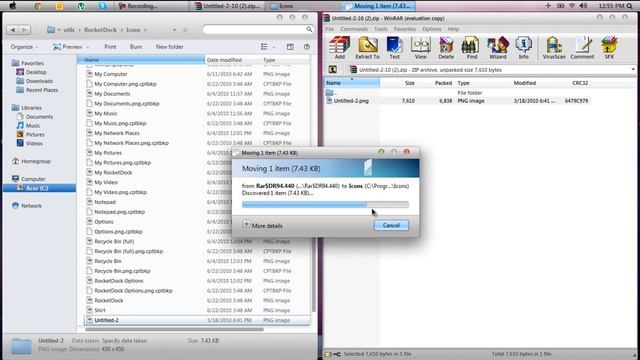The height and width of the screenshot is (360, 640).
Task: Open WinRAR Favorites menu
Action: (x=404, y=29)
